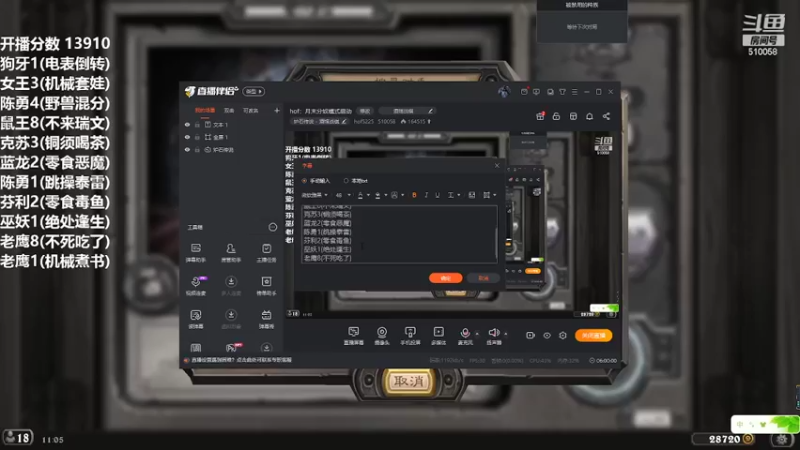Open the gift box icon with red badge

[540, 116]
